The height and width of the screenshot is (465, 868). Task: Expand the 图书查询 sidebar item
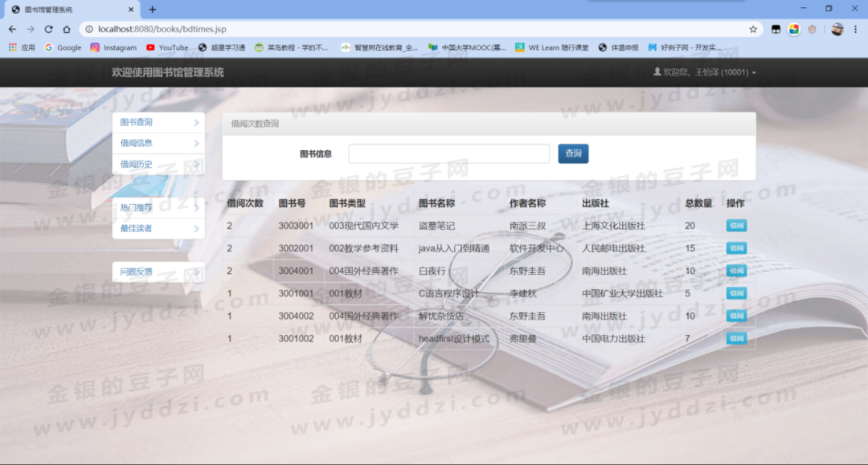tap(158, 122)
